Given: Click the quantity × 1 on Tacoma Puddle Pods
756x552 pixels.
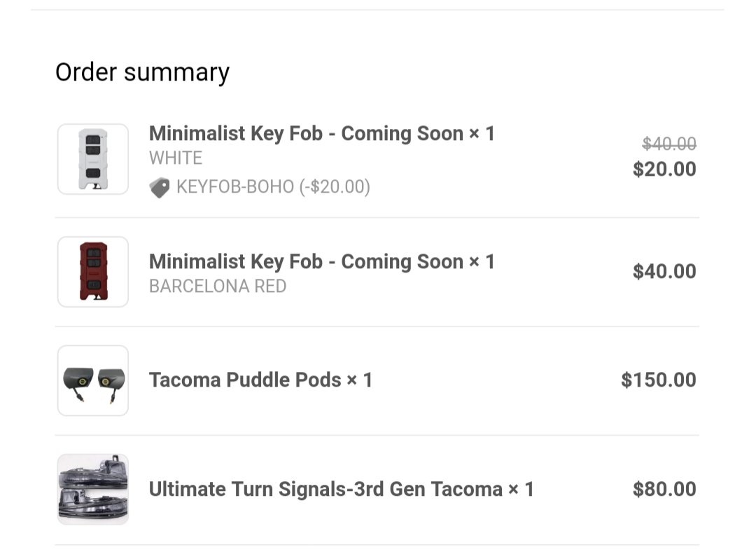Looking at the screenshot, I should coord(360,380).
